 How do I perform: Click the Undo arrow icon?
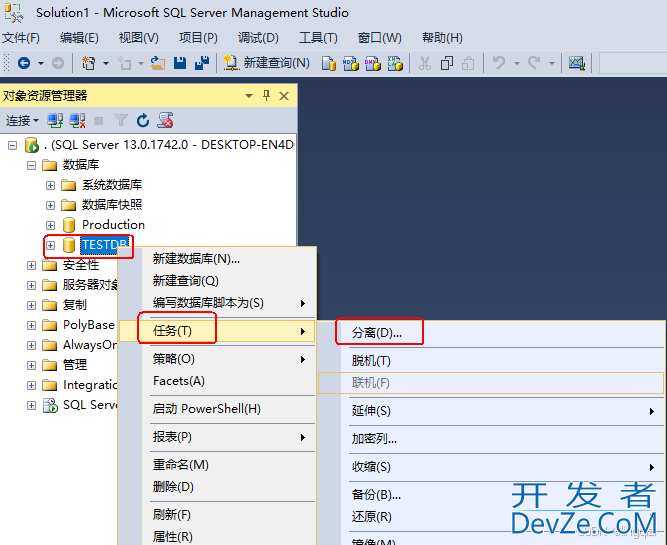[499, 63]
